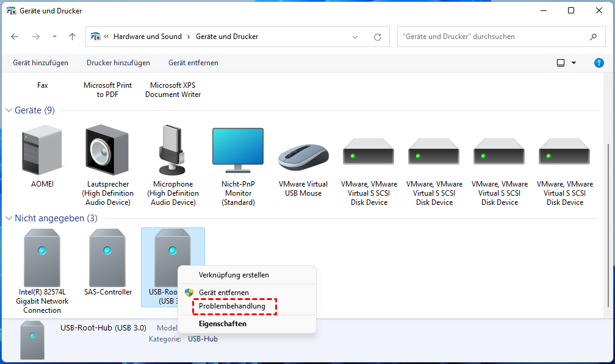Image resolution: width=615 pixels, height=364 pixels.
Task: Select the VMware Virtual USB Mouse icon
Action: click(x=303, y=157)
